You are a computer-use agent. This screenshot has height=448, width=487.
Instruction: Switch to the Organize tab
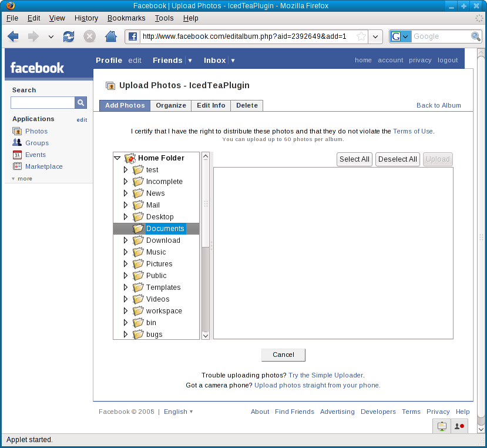(x=171, y=105)
